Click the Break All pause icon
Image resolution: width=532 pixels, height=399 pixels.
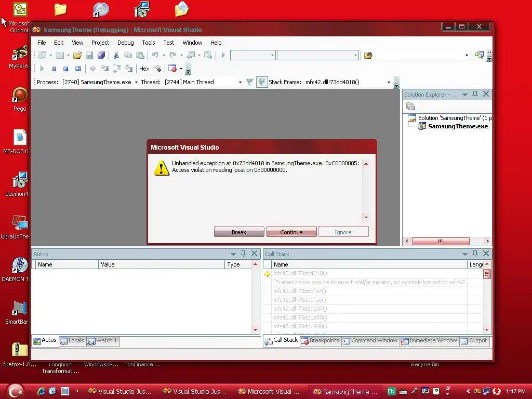point(54,69)
